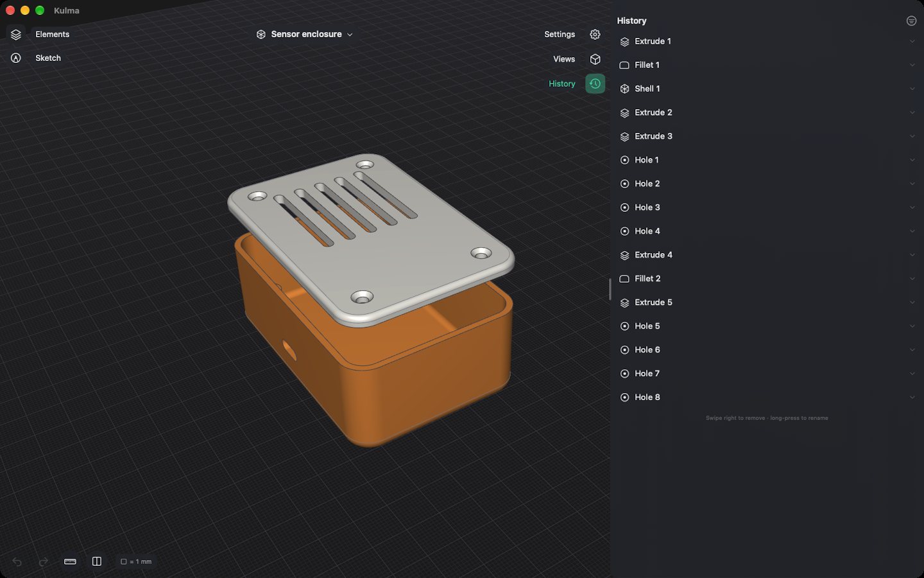Screen dimensions: 924x578
Task: Toggle the section view split icon
Action: coord(97,562)
